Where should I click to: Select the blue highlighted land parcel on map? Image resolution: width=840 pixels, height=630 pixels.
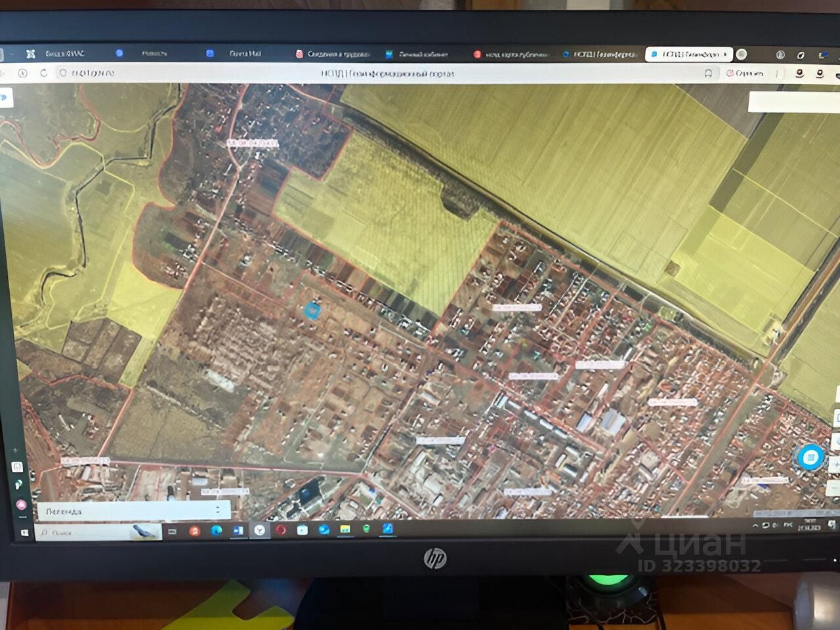(312, 310)
